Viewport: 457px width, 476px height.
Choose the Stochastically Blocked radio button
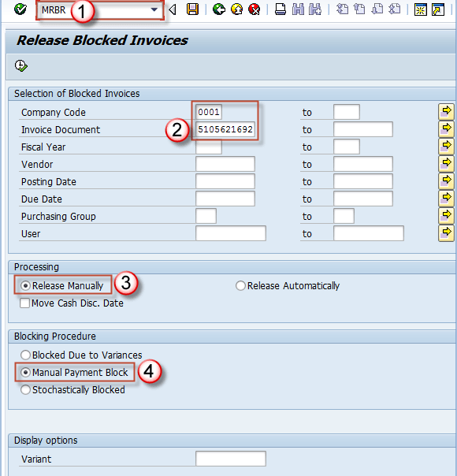[x=25, y=390]
